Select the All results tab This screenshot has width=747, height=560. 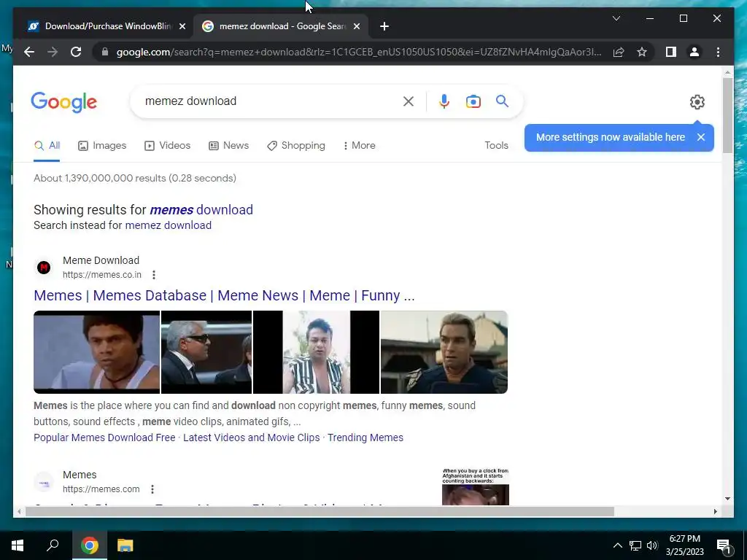point(47,146)
